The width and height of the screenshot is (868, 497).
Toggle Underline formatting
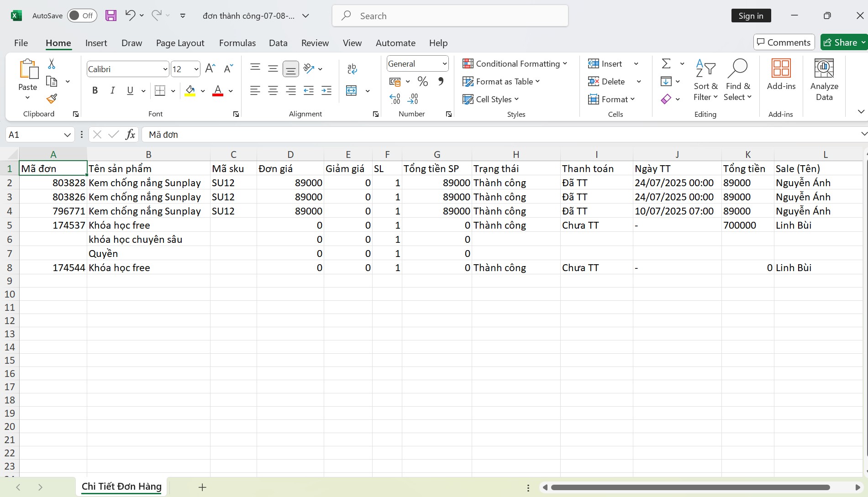click(x=130, y=91)
